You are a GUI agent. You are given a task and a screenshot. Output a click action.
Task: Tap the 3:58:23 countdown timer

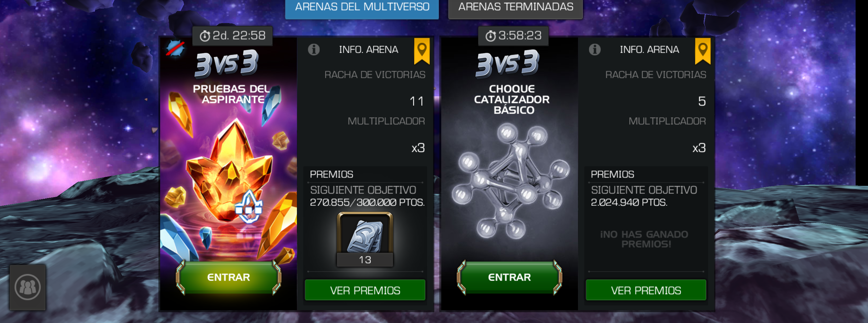[x=513, y=36]
